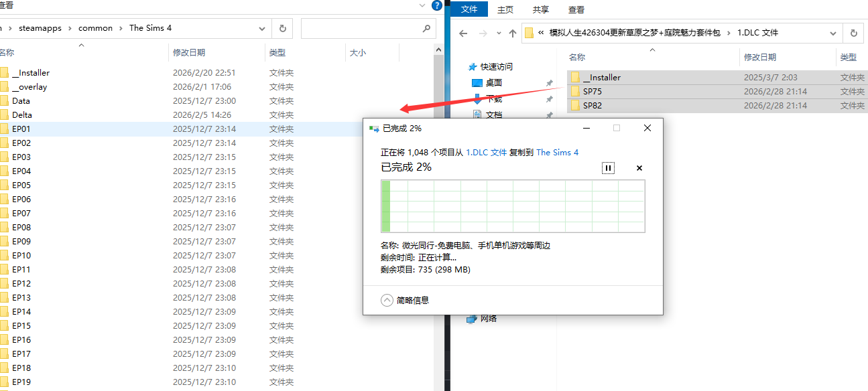Open the 1.DLC 文件 source link
The width and height of the screenshot is (868, 391).
(487, 153)
